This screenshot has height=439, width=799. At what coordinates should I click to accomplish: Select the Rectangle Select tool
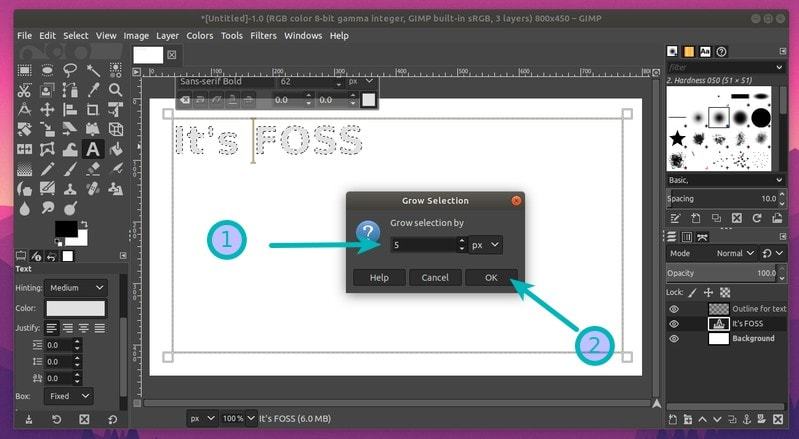tap(25, 69)
